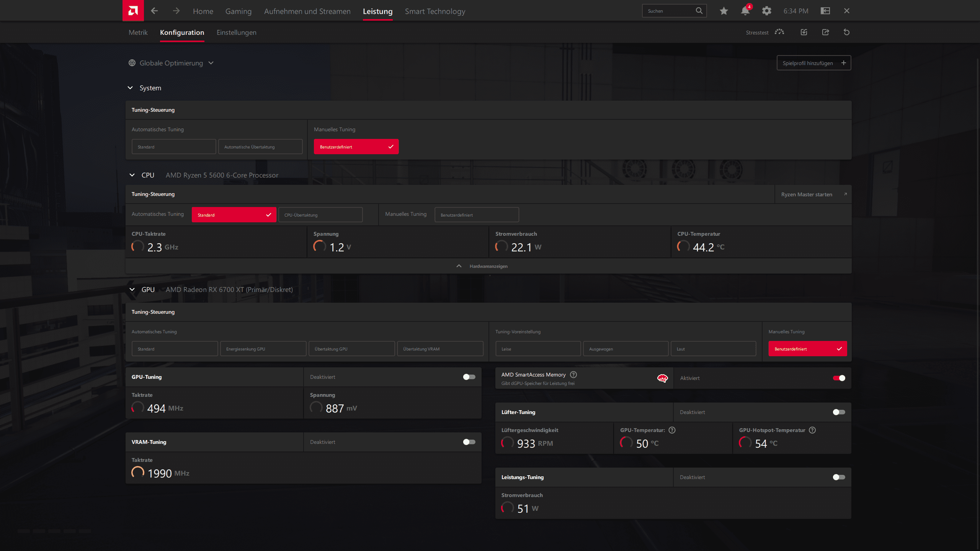
Task: Collapse the Hardwareanzeigen panel
Action: coord(488,266)
